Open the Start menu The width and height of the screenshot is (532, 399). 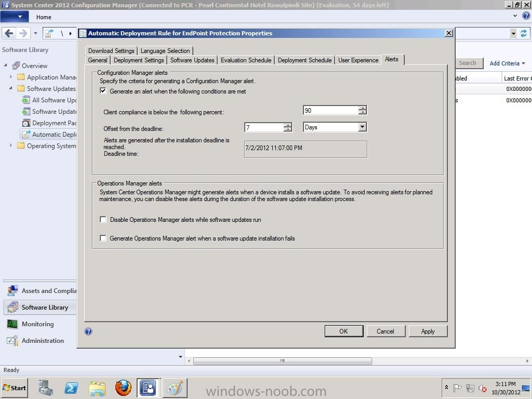point(14,388)
